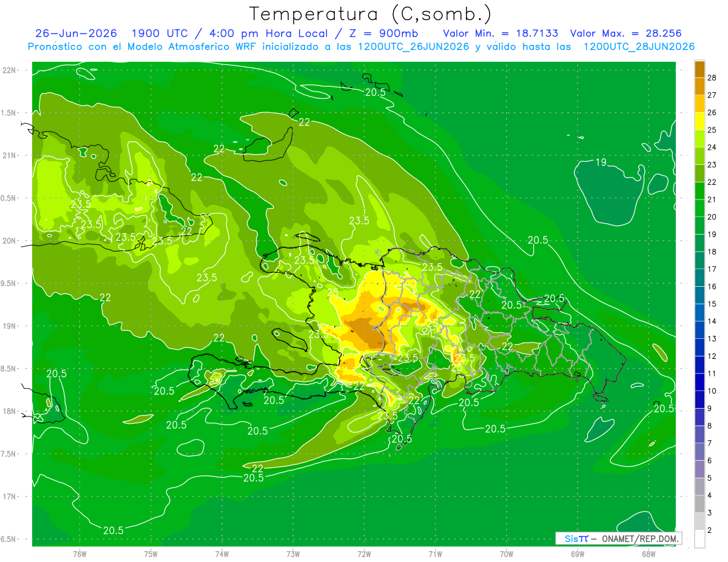This screenshot has height=562, width=728.
Task: Click the longitude axis label "68W"
Action: [648, 554]
